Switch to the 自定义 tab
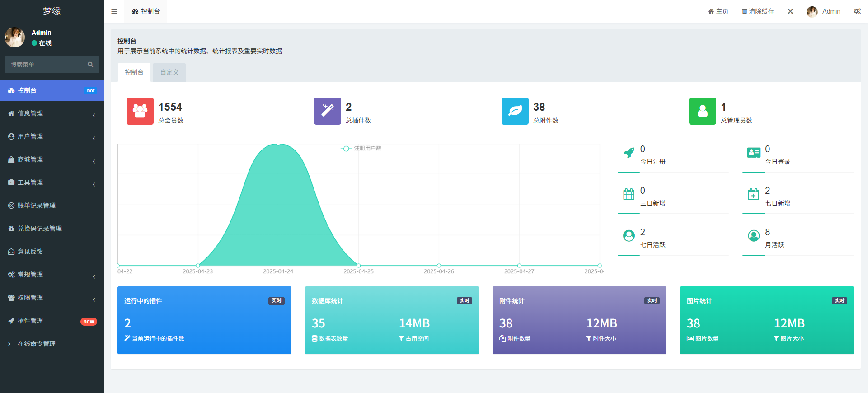This screenshot has height=393, width=868. click(169, 72)
